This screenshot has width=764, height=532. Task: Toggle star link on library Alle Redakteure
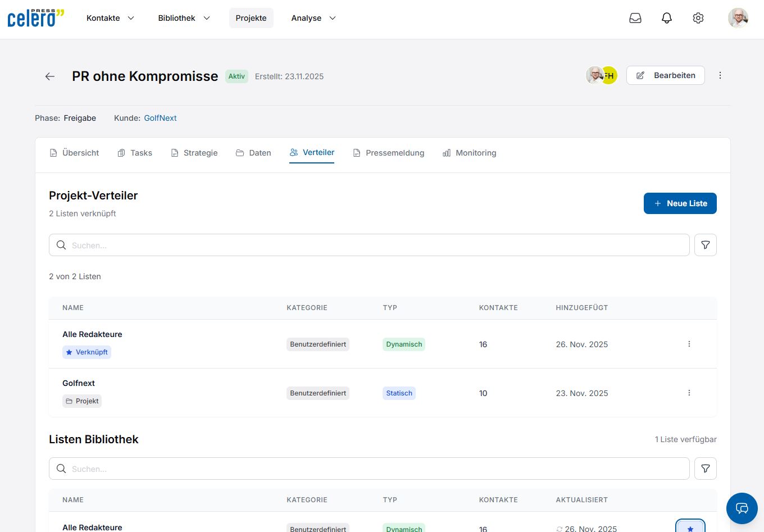tap(690, 528)
